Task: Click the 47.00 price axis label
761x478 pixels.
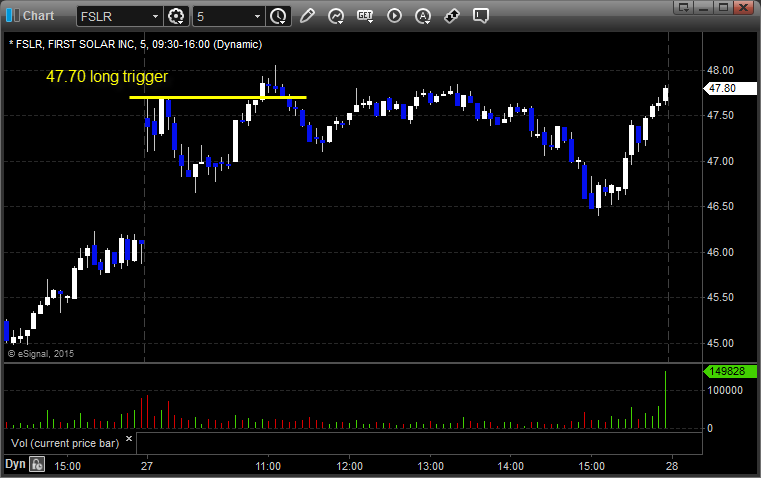Action: point(720,161)
